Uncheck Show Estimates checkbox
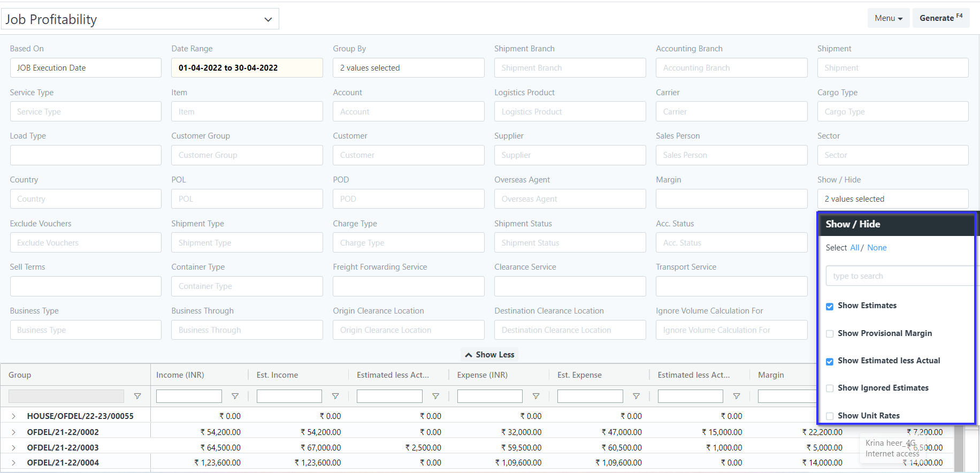The image size is (980, 473). (830, 307)
